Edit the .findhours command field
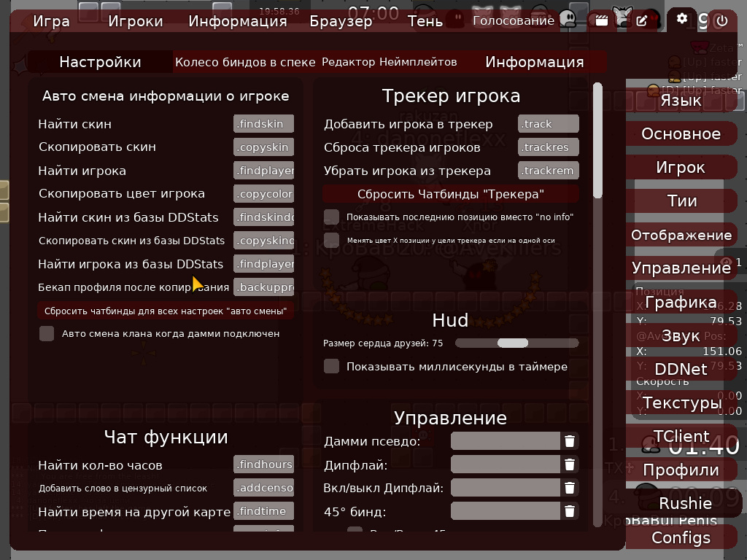 click(263, 464)
